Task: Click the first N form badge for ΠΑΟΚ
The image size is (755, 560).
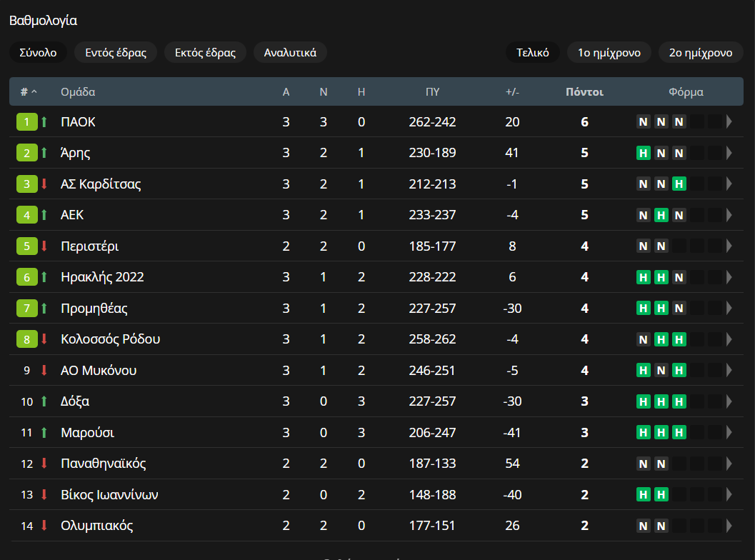Action: click(644, 122)
